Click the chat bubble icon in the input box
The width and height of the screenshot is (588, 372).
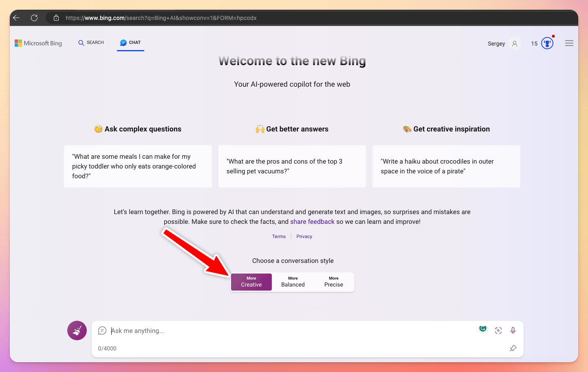[102, 330]
